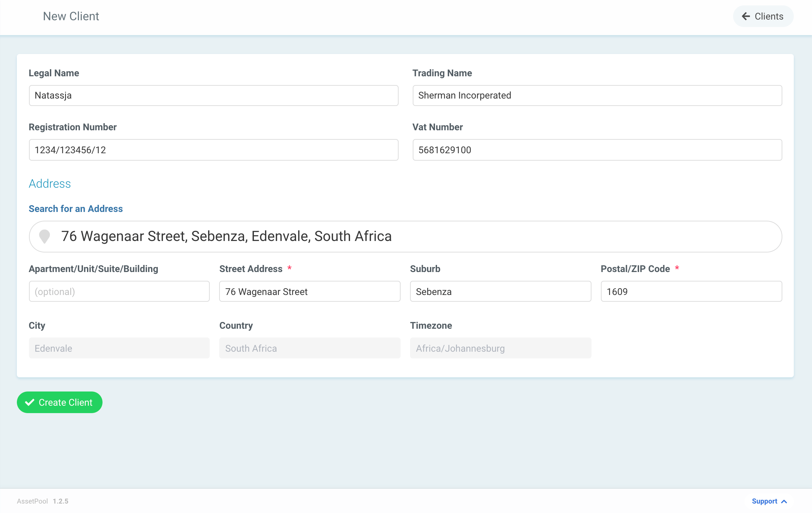
Task: Click the Search for an Address link
Action: tap(76, 209)
